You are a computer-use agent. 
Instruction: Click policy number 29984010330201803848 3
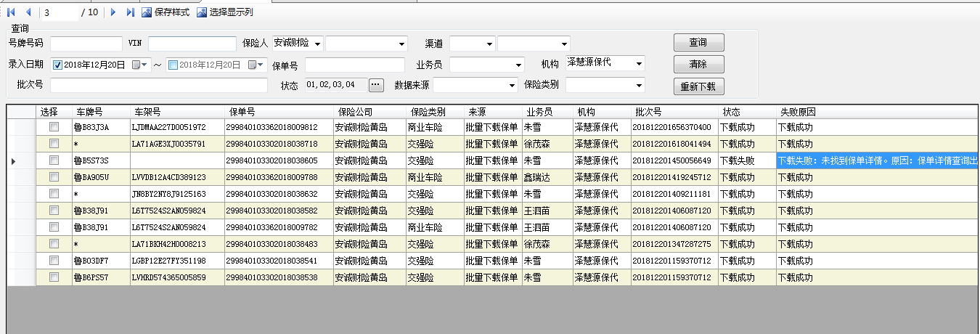279,244
